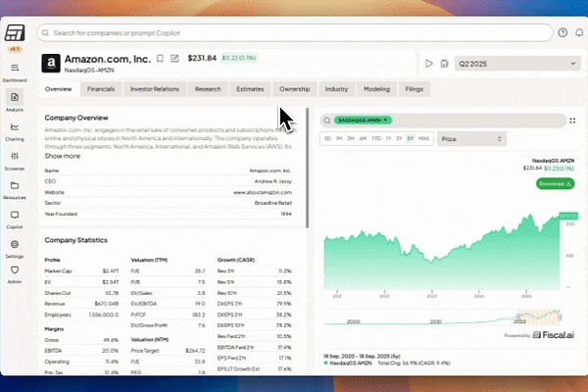The image size is (588, 392).
Task: Click the Fiscal.ai logo in the sidebar
Action: [x=15, y=33]
